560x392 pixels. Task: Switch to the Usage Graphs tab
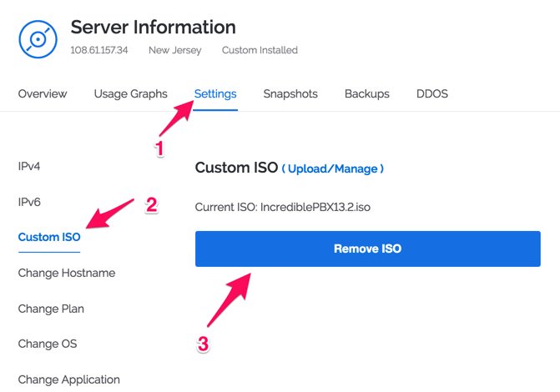130,94
